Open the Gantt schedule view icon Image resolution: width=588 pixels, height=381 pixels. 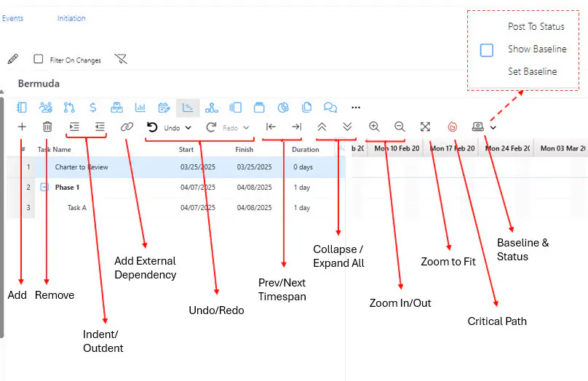[x=188, y=108]
